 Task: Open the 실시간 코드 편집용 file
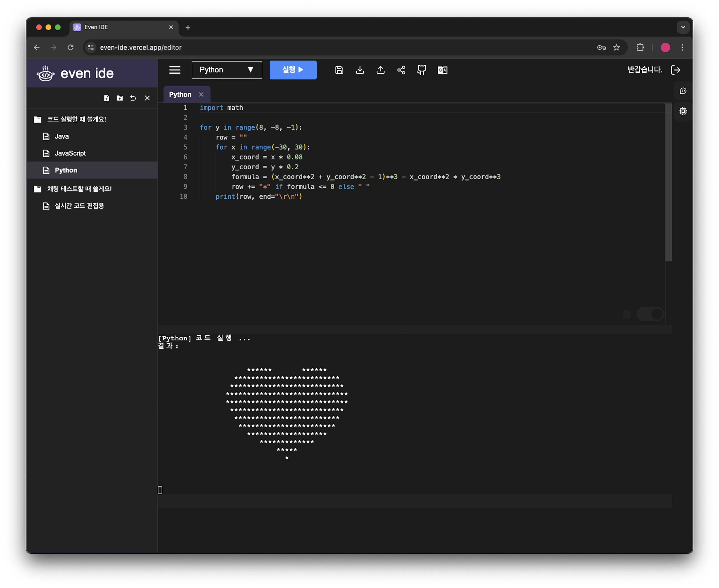92,206
